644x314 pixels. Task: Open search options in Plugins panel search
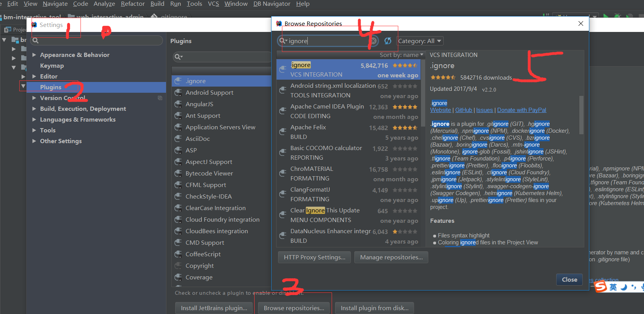[178, 57]
